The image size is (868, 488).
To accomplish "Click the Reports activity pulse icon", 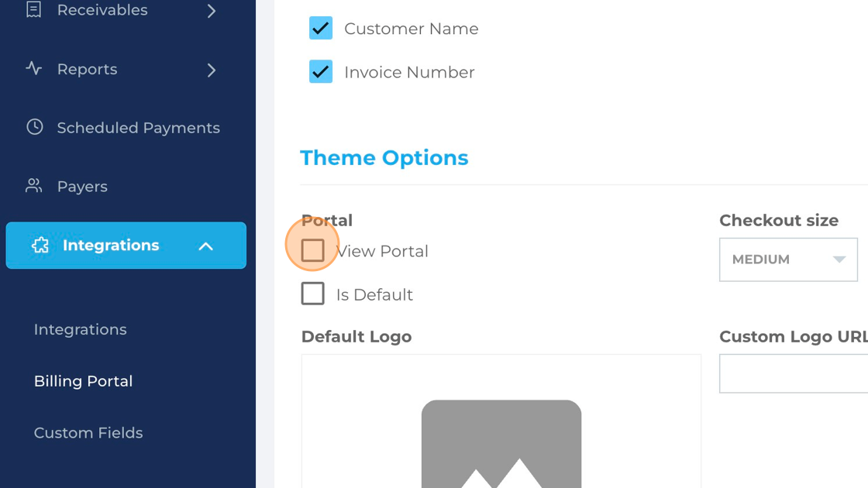I will [34, 69].
